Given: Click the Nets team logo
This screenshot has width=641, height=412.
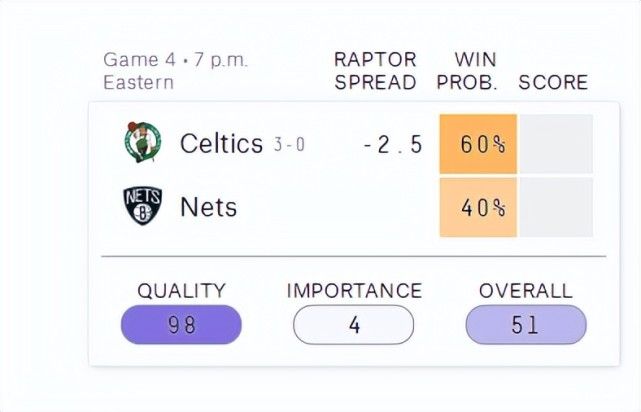Looking at the screenshot, I should click(x=142, y=206).
